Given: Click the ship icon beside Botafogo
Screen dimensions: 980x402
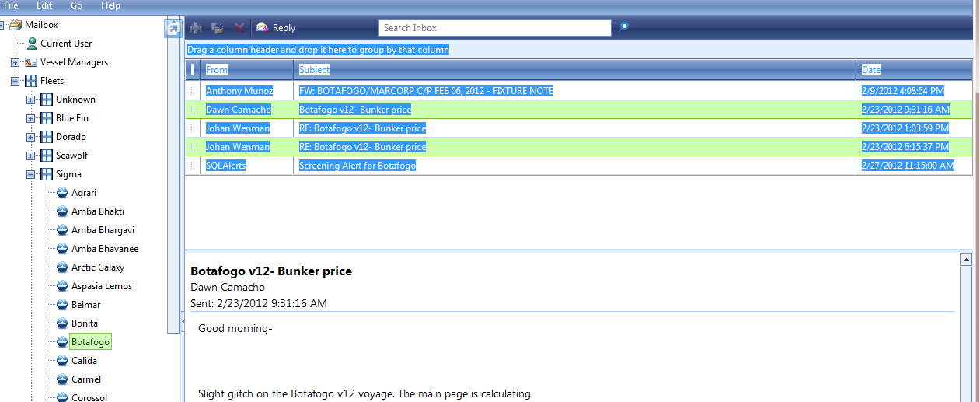Looking at the screenshot, I should point(62,342).
